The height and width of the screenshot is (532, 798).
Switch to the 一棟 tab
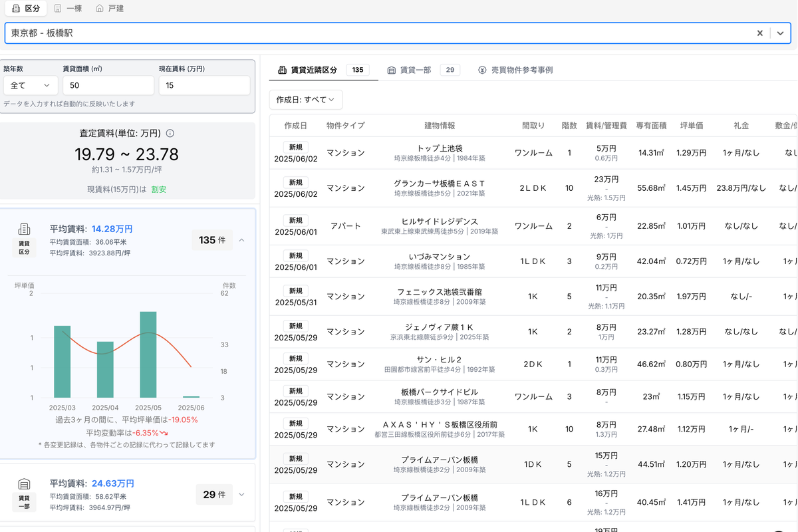pyautogui.click(x=67, y=9)
